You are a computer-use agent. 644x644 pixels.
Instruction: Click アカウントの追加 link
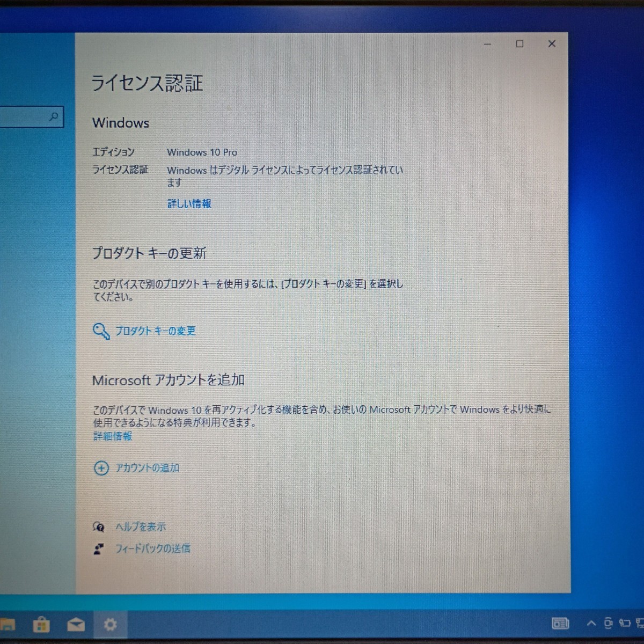click(x=148, y=468)
